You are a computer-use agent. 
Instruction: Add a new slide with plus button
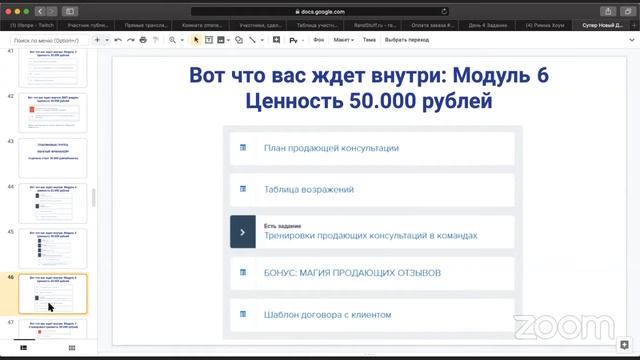coord(97,40)
